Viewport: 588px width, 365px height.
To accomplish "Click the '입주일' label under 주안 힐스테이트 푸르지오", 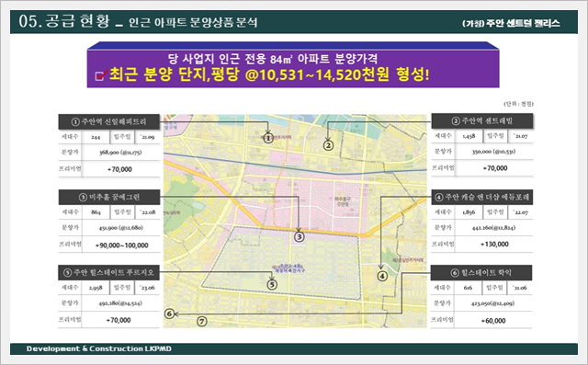I will click(122, 288).
